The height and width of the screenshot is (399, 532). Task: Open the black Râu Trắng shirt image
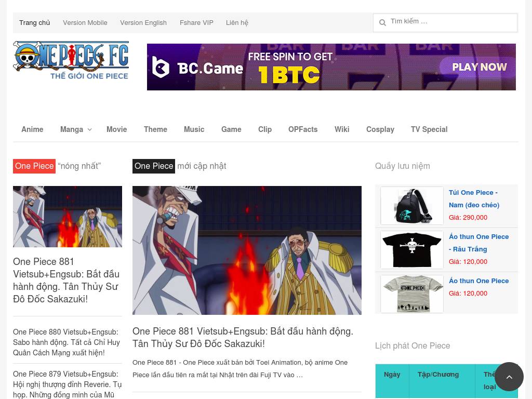pyautogui.click(x=412, y=250)
